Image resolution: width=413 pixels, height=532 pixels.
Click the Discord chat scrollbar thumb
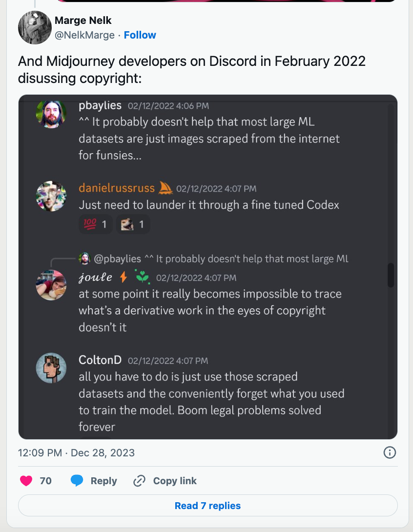click(391, 276)
